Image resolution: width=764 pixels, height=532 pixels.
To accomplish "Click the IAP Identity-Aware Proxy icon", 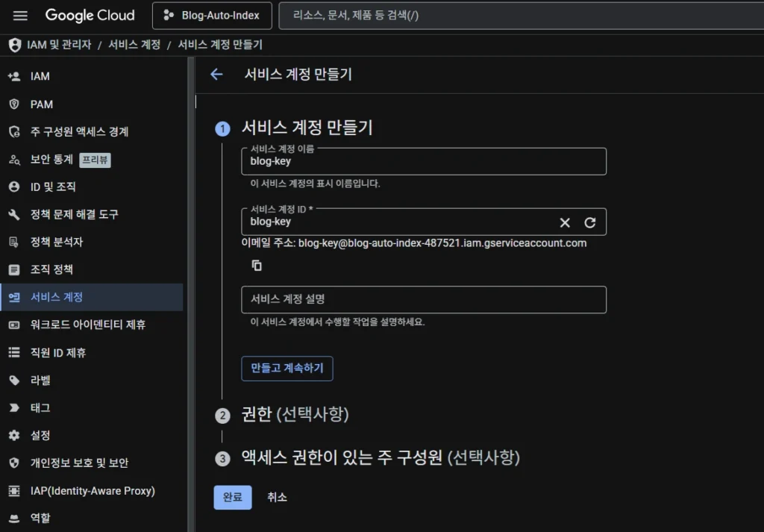I will tap(14, 491).
